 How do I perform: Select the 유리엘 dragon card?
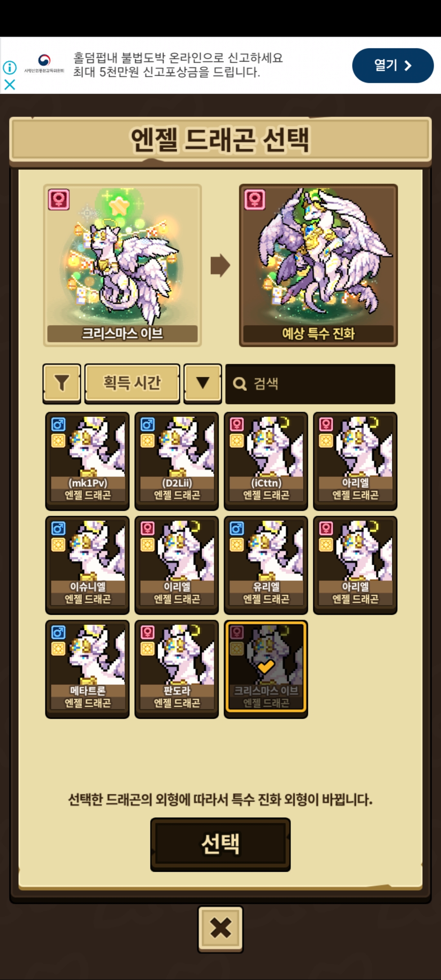tap(266, 565)
